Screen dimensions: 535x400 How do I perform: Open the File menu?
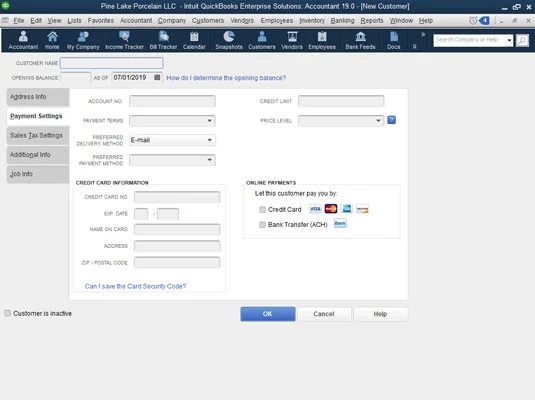[18, 20]
